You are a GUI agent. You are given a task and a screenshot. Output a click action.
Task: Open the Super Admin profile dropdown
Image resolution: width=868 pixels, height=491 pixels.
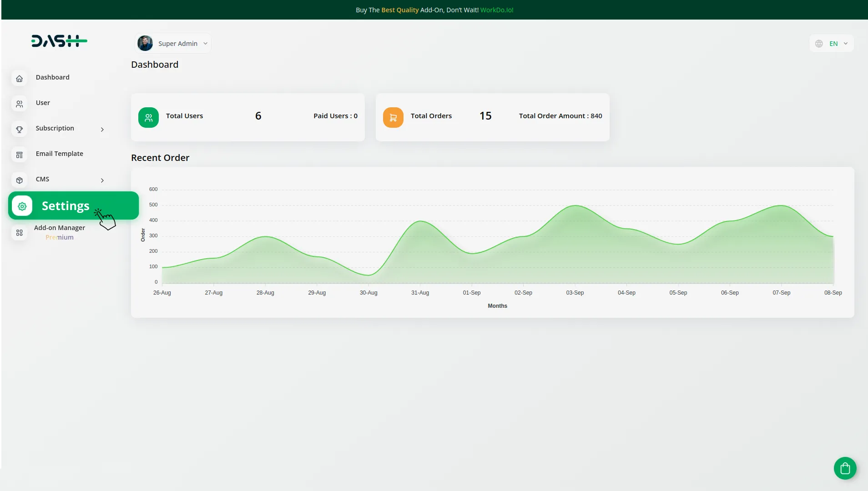(173, 44)
